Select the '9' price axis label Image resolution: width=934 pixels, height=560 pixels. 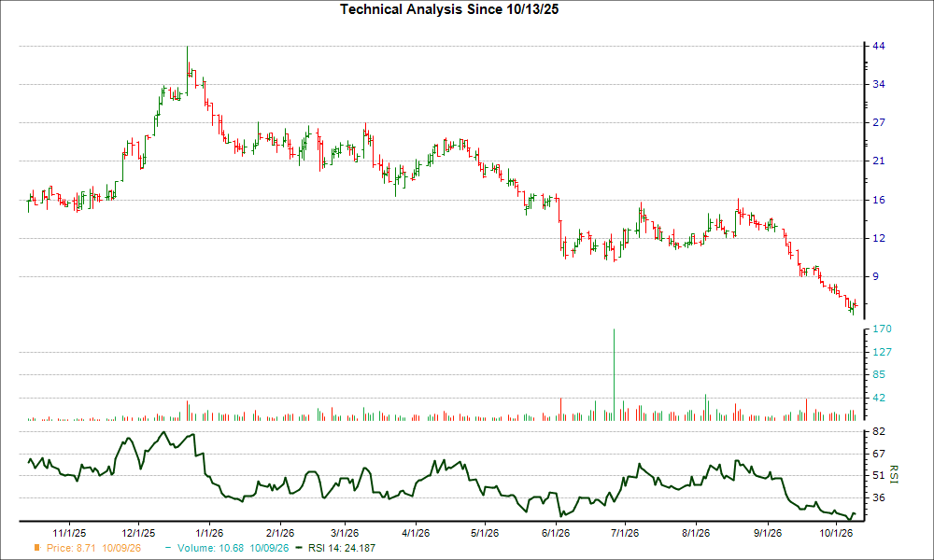click(876, 276)
